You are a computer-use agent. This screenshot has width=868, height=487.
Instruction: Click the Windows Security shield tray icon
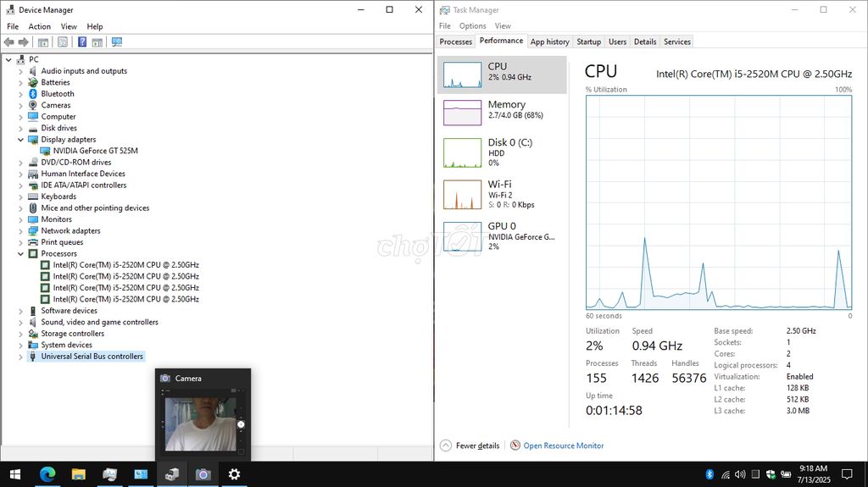[771, 474]
